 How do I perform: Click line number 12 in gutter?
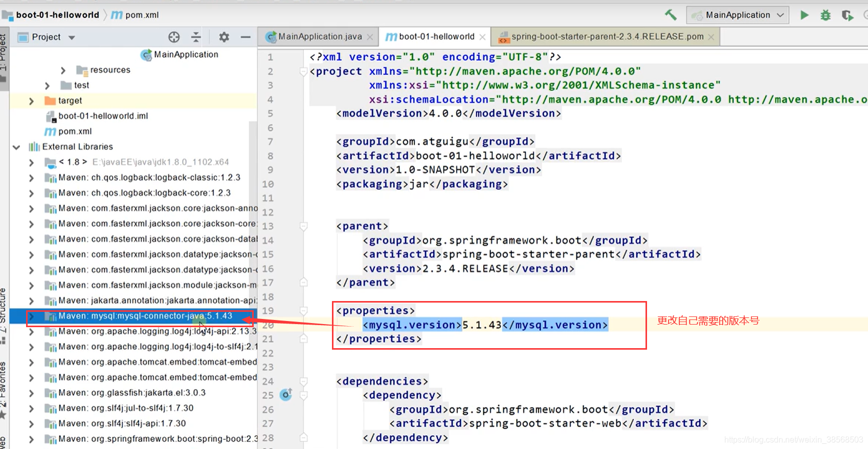[x=268, y=212]
